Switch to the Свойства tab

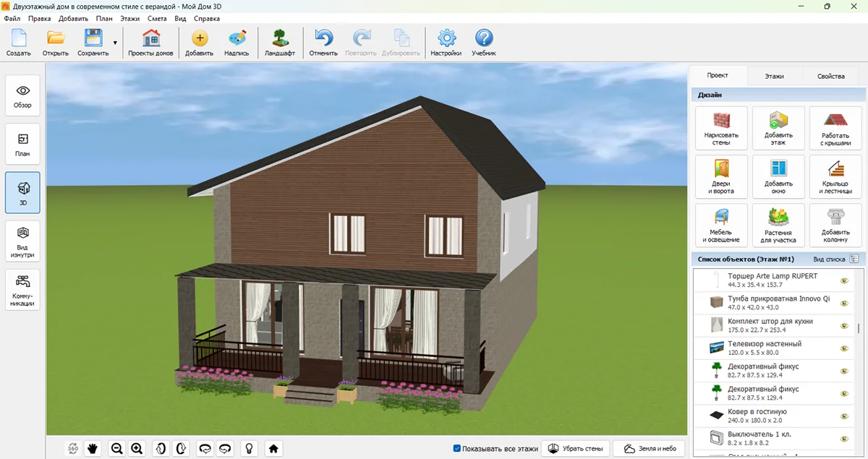tap(830, 76)
